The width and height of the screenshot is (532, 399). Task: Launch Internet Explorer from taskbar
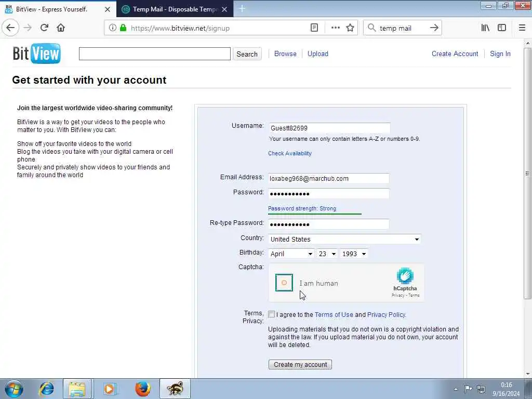click(46, 389)
